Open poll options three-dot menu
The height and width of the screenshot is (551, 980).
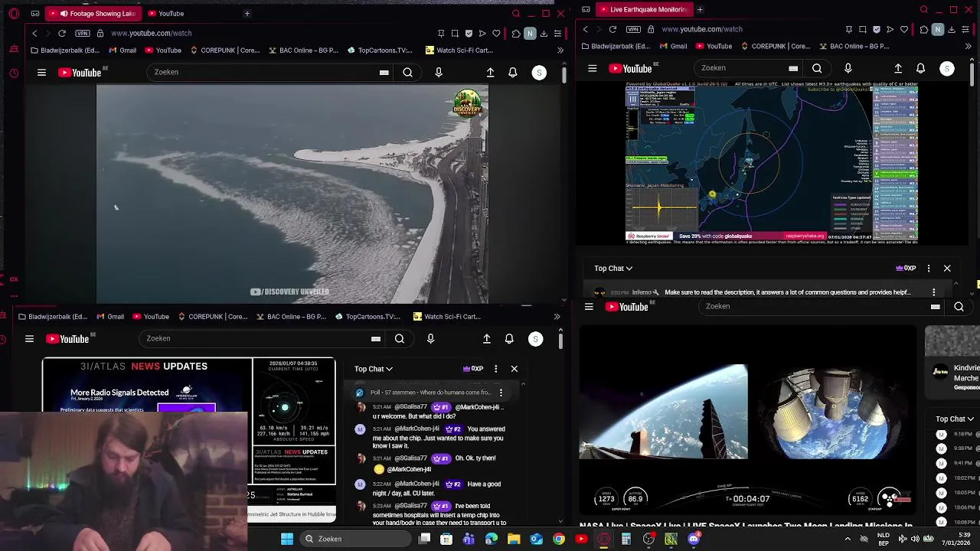point(501,393)
